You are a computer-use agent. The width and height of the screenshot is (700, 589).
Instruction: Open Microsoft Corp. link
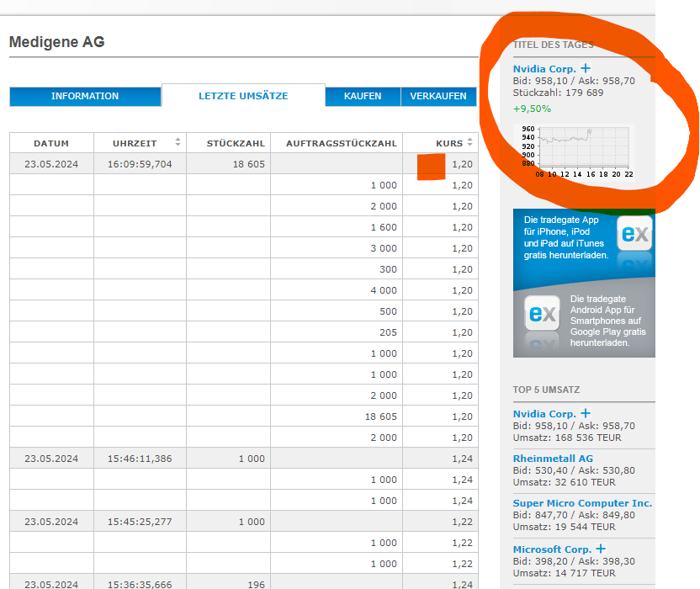[x=552, y=549]
